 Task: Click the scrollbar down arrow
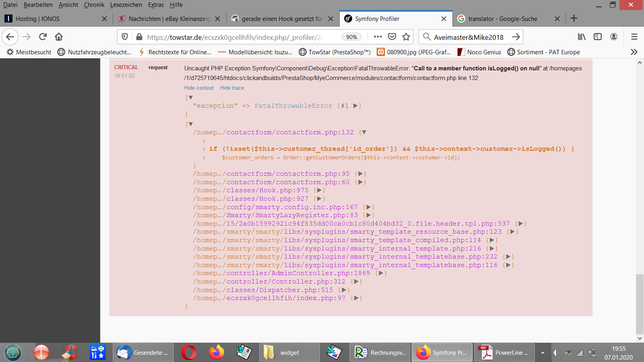point(640,338)
